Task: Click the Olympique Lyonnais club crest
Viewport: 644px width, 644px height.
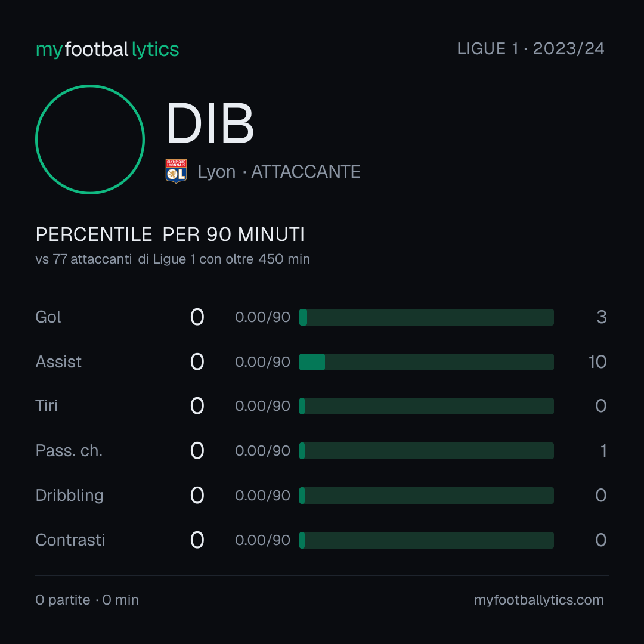Action: click(x=176, y=171)
